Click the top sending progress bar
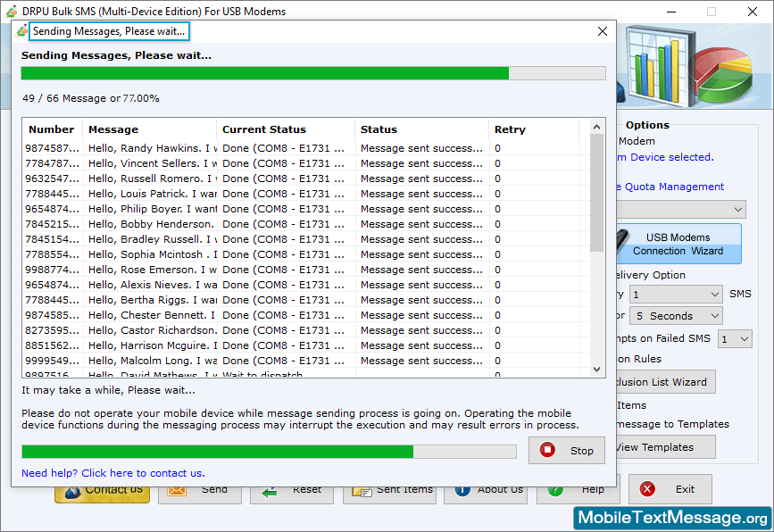Viewport: 774px width, 532px height. pos(313,73)
